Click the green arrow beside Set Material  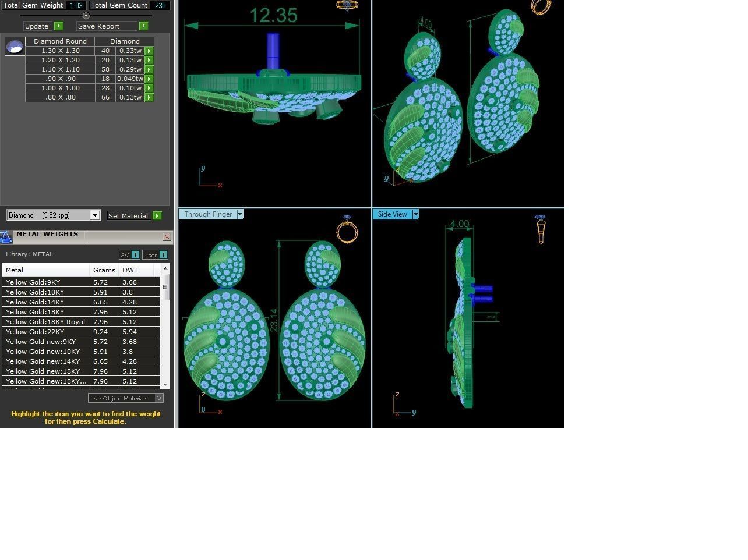click(x=157, y=216)
